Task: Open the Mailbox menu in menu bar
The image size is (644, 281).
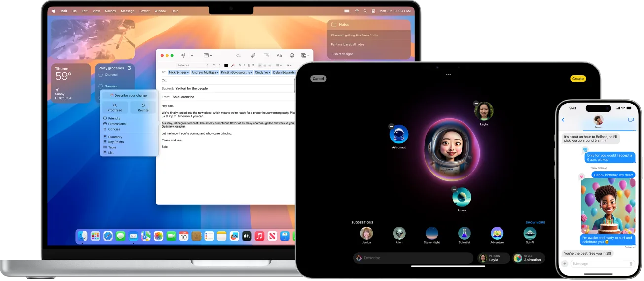Action: 110,11
